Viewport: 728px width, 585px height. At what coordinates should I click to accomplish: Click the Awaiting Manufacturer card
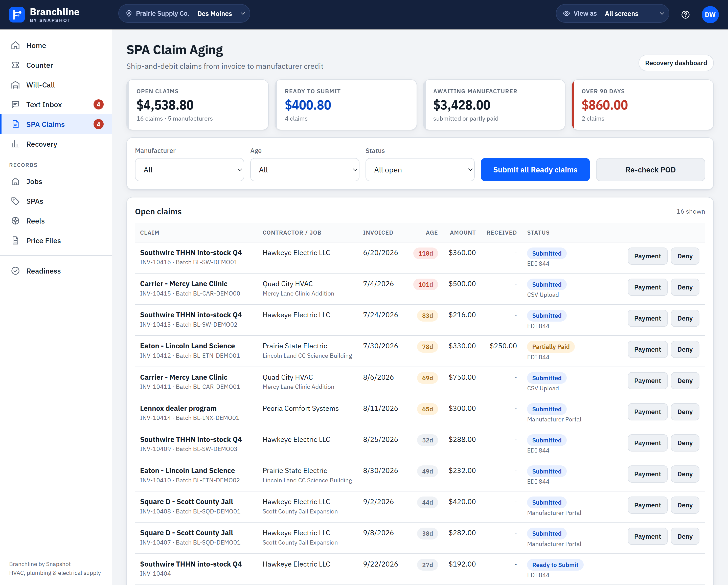[494, 105]
